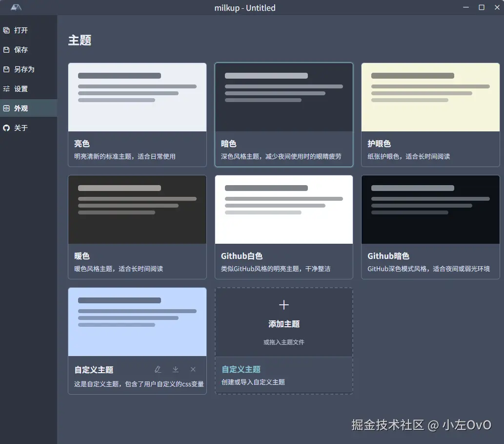Click the milkup logo in title bar
This screenshot has height=444, width=504.
tap(16, 7)
